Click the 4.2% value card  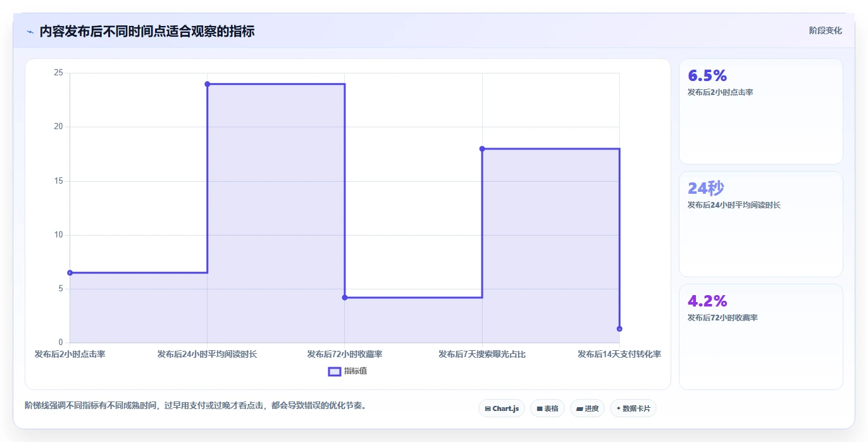tap(760, 337)
